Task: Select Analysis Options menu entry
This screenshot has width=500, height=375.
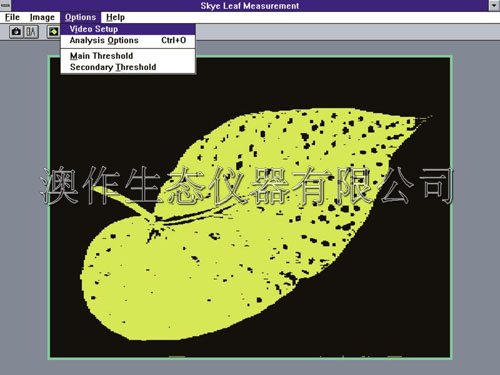Action: (x=128, y=40)
